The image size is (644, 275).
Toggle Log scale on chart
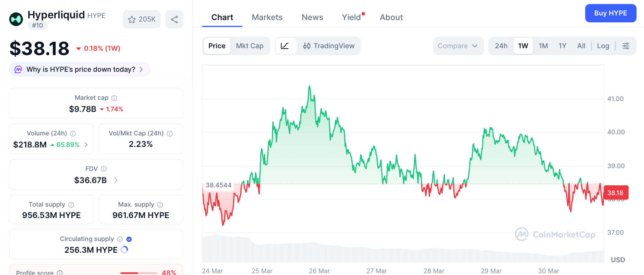(603, 46)
